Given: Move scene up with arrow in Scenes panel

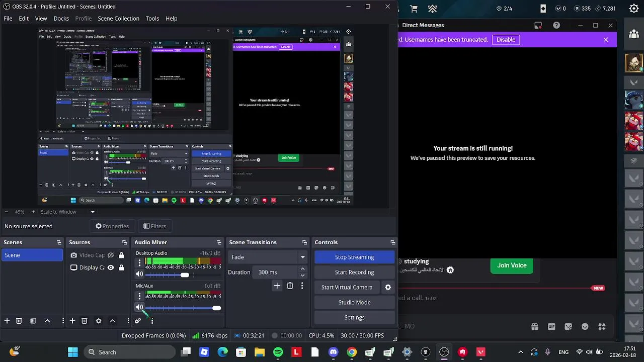Looking at the screenshot, I should (47, 321).
